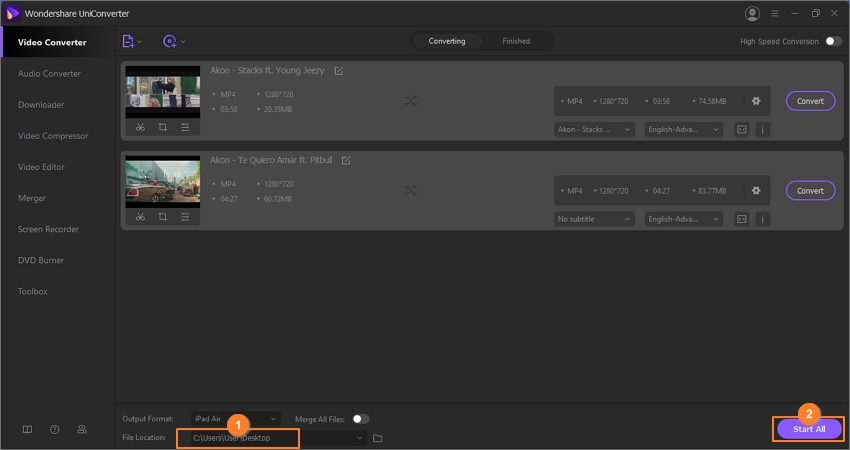Click the Start All button
Viewport: 850px width, 450px height.
coord(809,429)
